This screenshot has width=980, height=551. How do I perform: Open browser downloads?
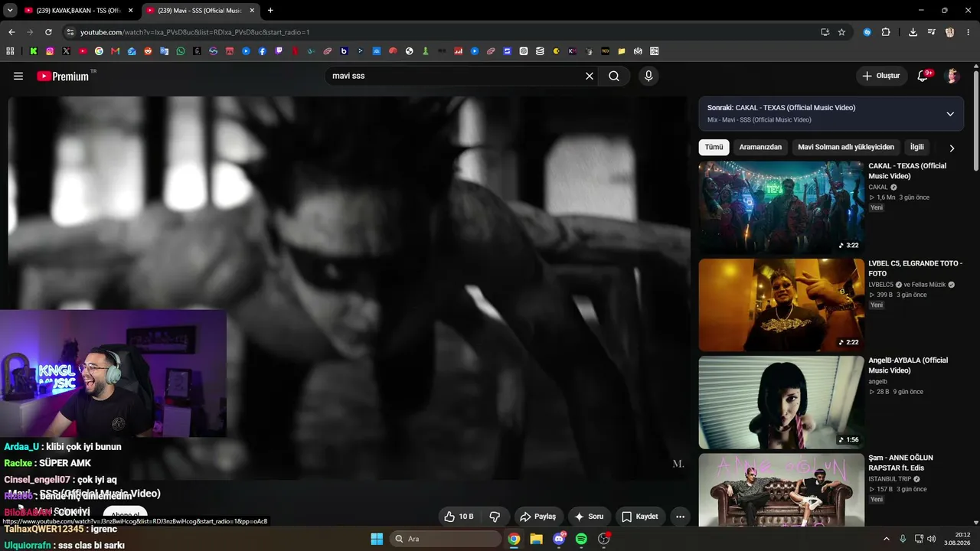(913, 32)
